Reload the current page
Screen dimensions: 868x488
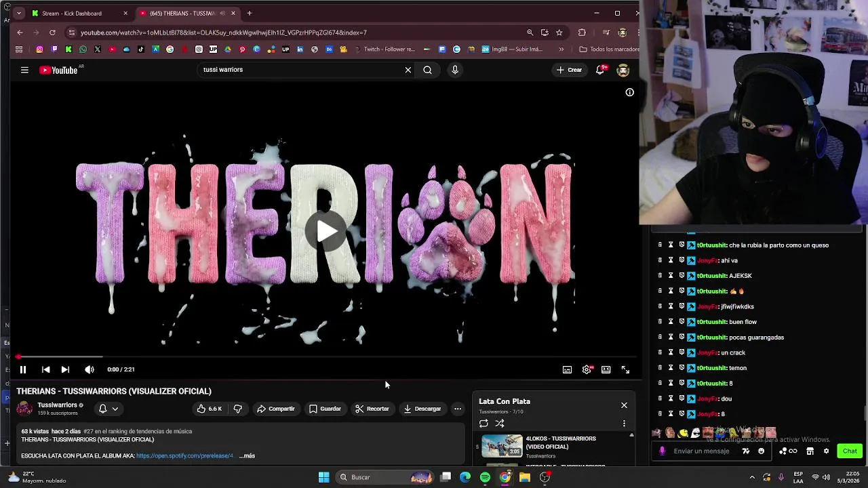point(52,33)
